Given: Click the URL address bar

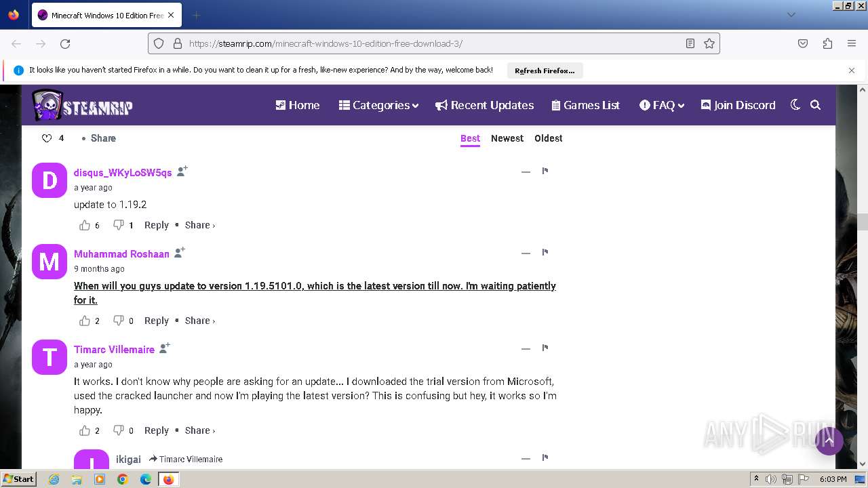Looking at the screenshot, I should (x=434, y=43).
